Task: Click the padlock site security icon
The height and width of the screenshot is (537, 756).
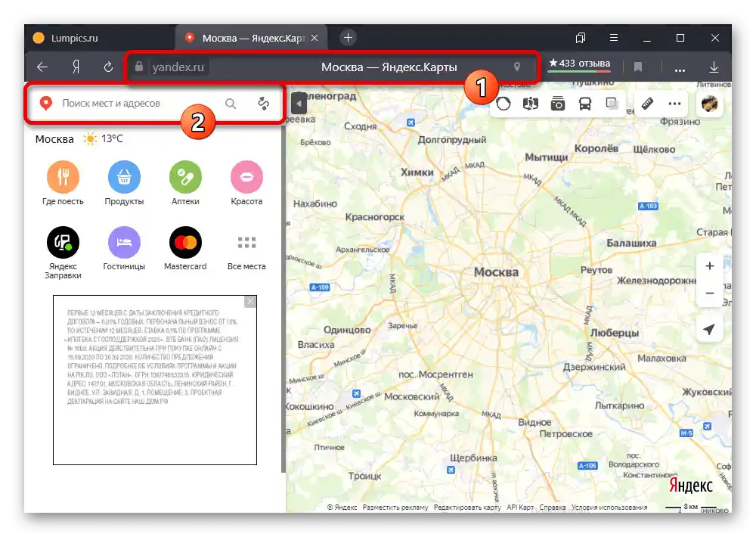Action: point(139,67)
